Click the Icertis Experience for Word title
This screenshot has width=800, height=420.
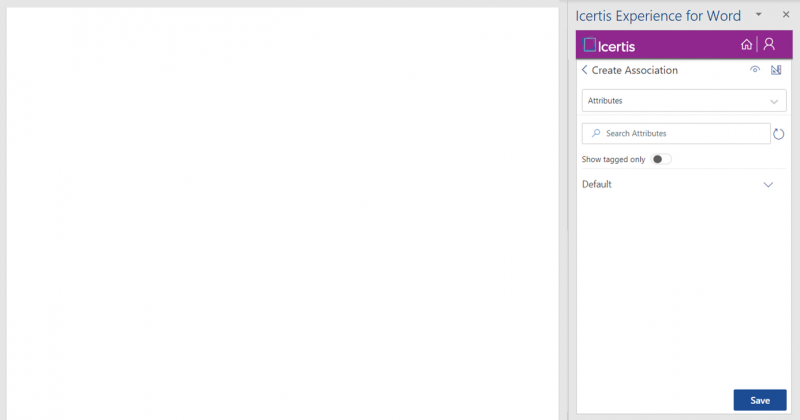(658, 15)
